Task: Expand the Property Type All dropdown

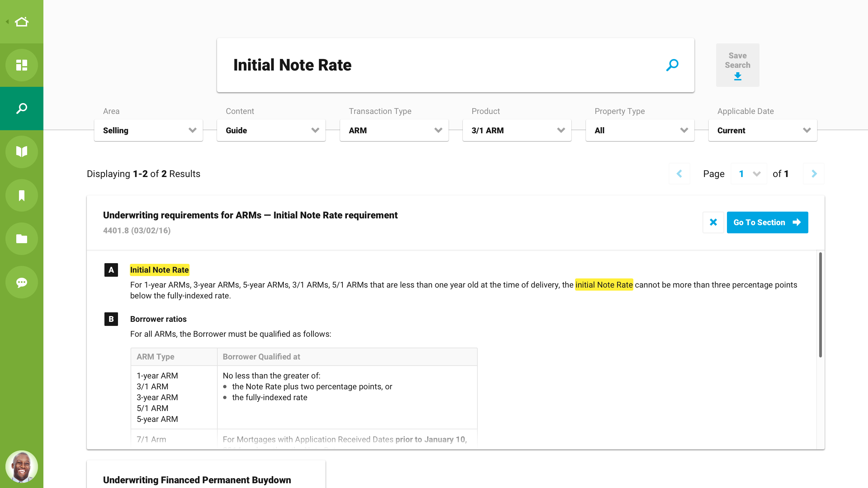Action: tap(640, 130)
